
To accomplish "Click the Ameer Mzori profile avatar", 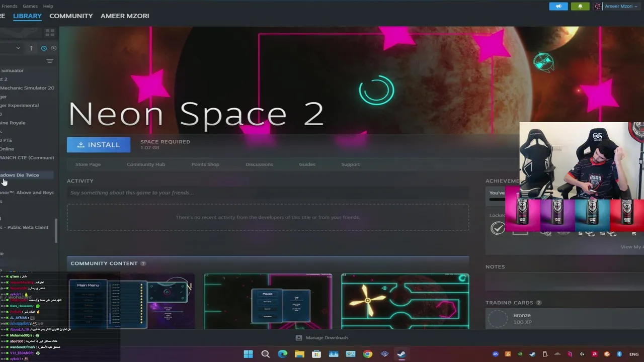I will coord(598,7).
